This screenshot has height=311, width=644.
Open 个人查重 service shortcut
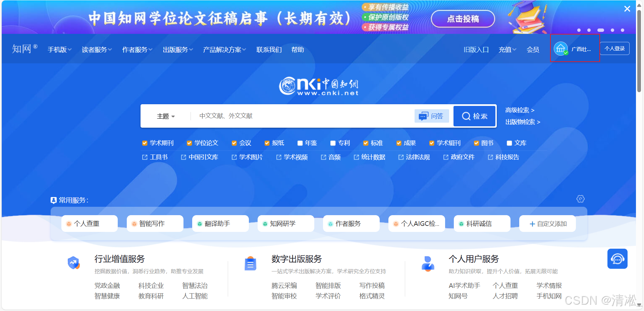[90, 224]
